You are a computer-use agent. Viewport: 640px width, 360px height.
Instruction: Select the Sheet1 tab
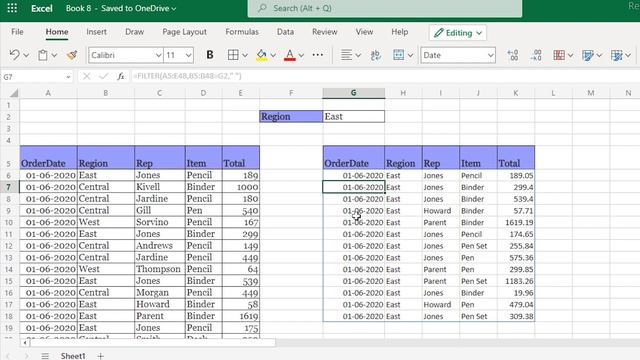73,356
